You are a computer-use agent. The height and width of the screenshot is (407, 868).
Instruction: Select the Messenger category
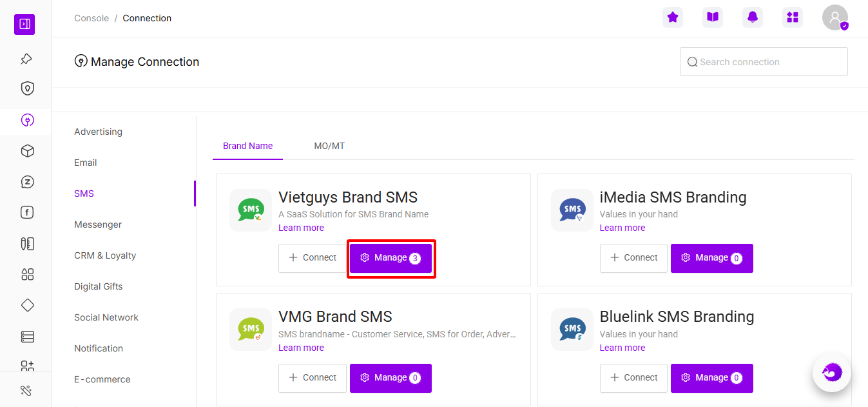click(98, 224)
